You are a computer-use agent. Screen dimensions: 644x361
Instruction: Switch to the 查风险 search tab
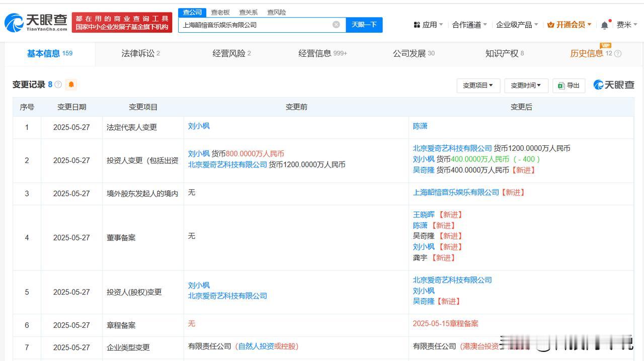pos(276,12)
